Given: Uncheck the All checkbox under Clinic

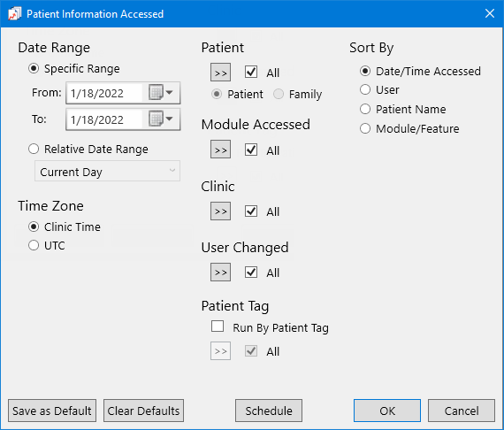Looking at the screenshot, I should tap(251, 211).
